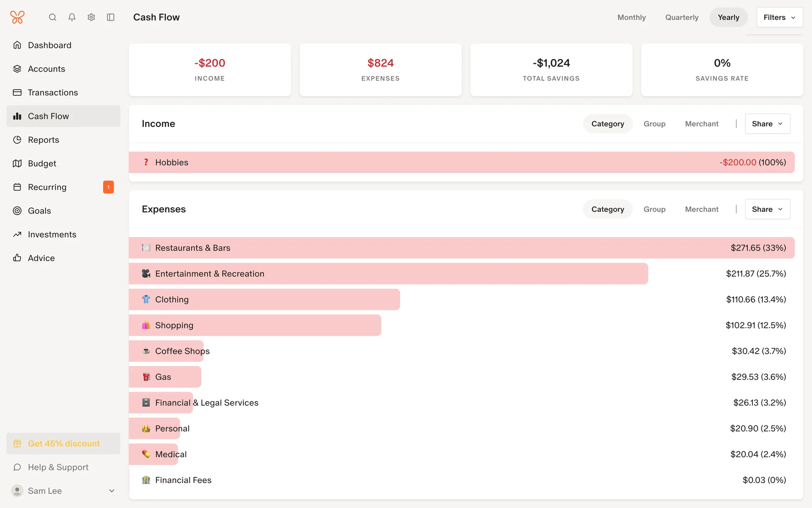Click Restaurants & Bars plate icon
The width and height of the screenshot is (812, 508).
click(x=146, y=248)
